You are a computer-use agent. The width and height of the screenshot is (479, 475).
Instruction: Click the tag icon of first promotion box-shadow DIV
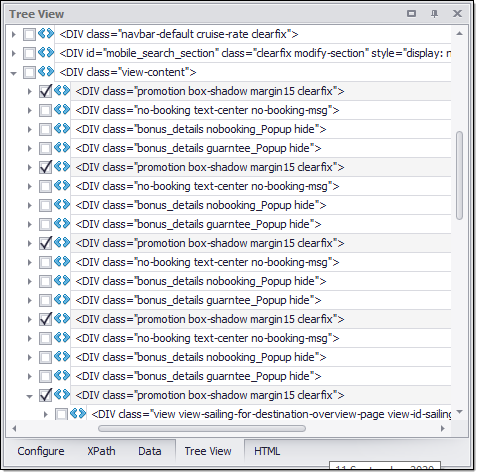[62, 91]
